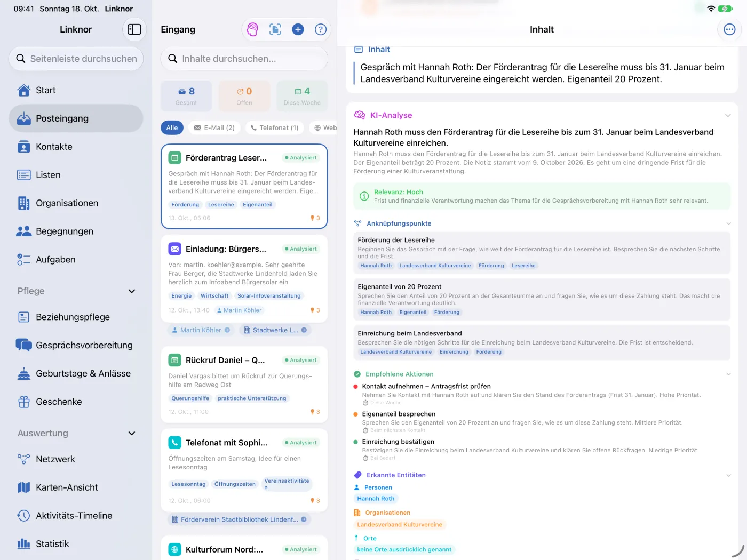Open Förderverein Stadtbibliothek organization chip

(x=239, y=519)
